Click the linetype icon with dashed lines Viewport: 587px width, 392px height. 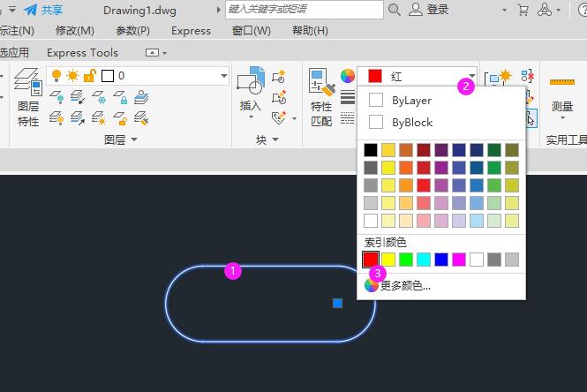coord(348,118)
